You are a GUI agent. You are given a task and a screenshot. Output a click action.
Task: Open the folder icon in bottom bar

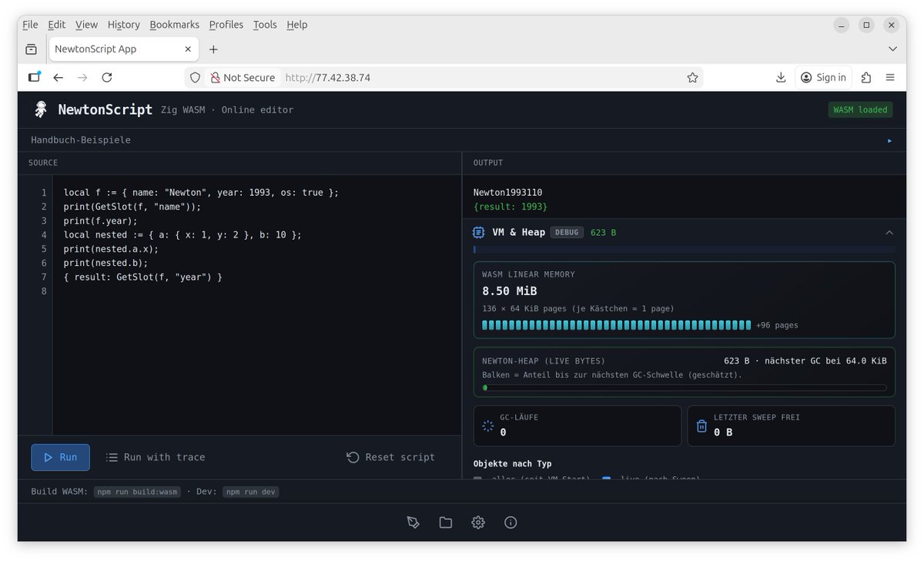pyautogui.click(x=446, y=522)
